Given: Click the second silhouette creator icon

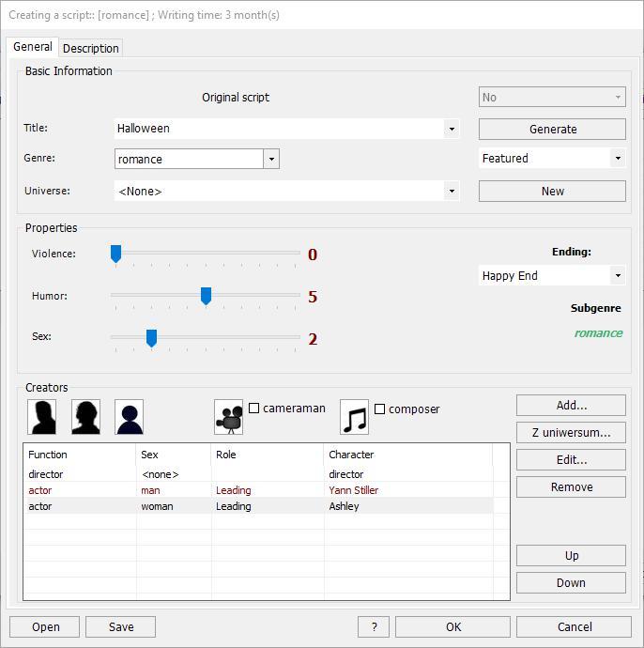Looking at the screenshot, I should (x=85, y=417).
